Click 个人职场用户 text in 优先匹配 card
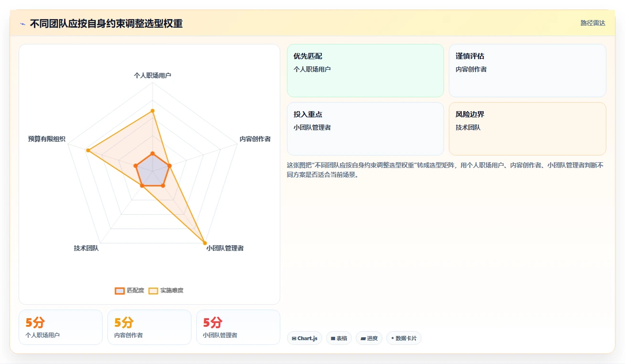 coord(312,69)
